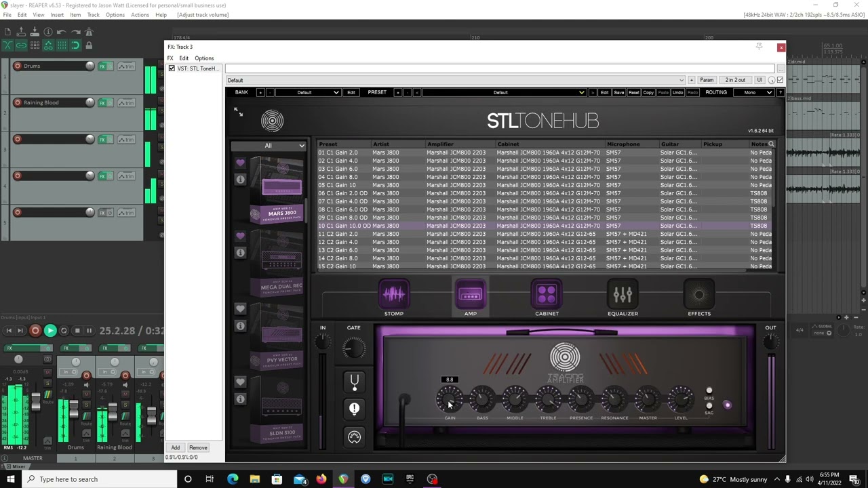The image size is (868, 488).
Task: Click the redo arrow in REAPER toolbar
Action: coord(75,32)
